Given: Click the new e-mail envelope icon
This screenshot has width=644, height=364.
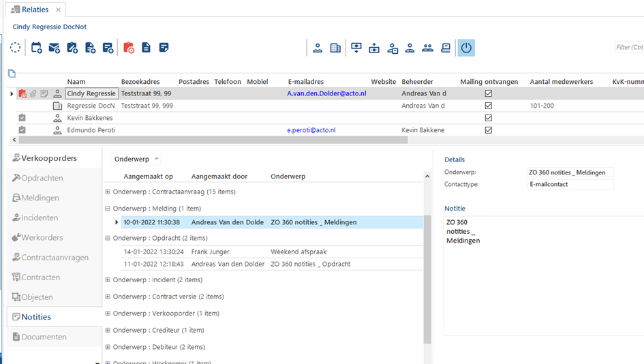Looking at the screenshot, I should point(55,48).
